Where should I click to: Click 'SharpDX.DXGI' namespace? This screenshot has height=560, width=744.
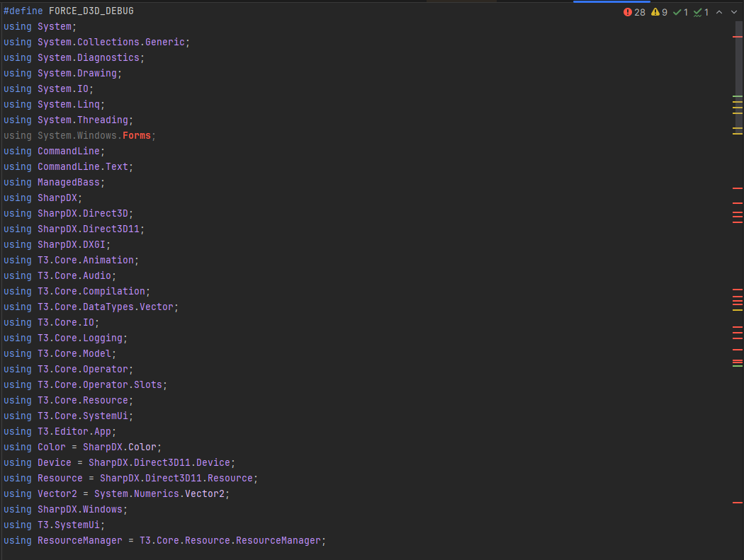click(71, 245)
